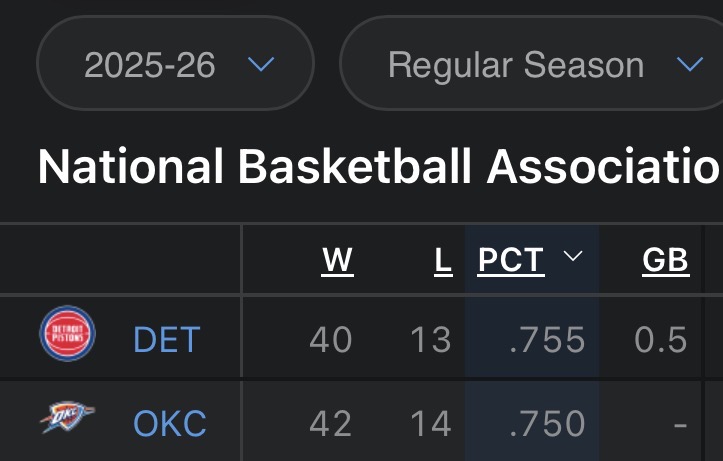Open the OKC team link

(x=170, y=424)
